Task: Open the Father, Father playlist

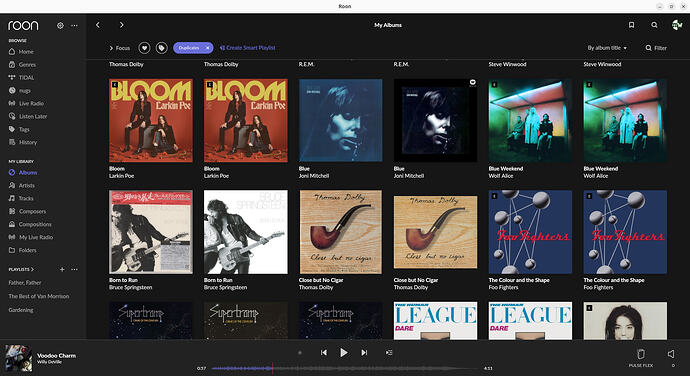Action: (25, 283)
